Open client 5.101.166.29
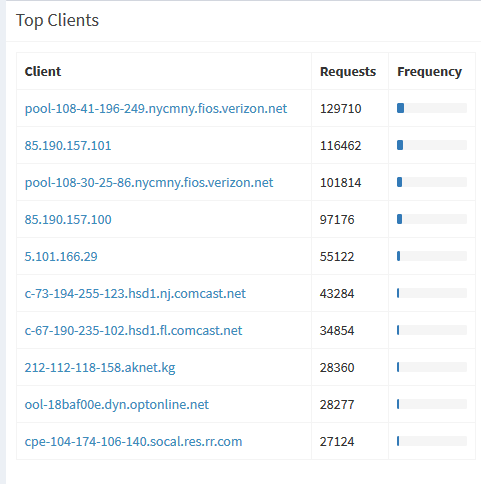This screenshot has width=481, height=484. coord(61,257)
